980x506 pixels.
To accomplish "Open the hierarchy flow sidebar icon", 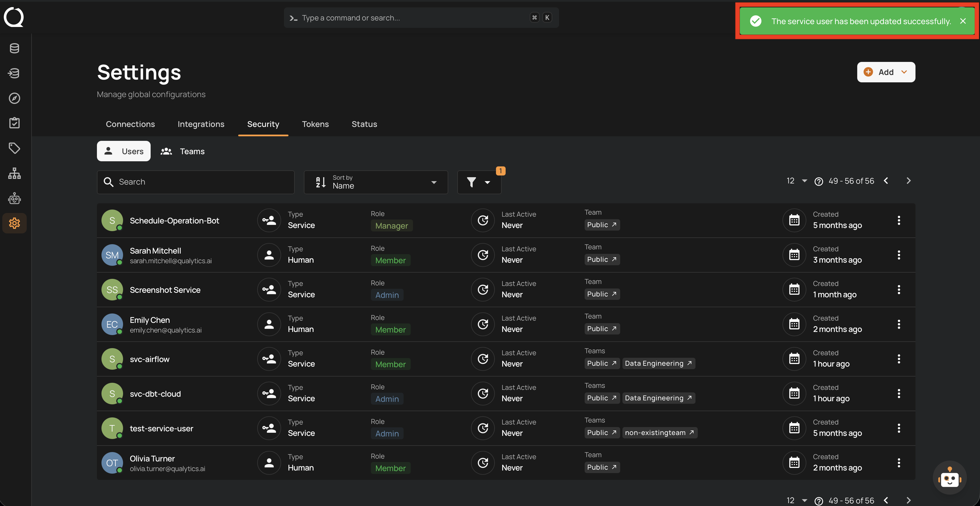I will 14,173.
